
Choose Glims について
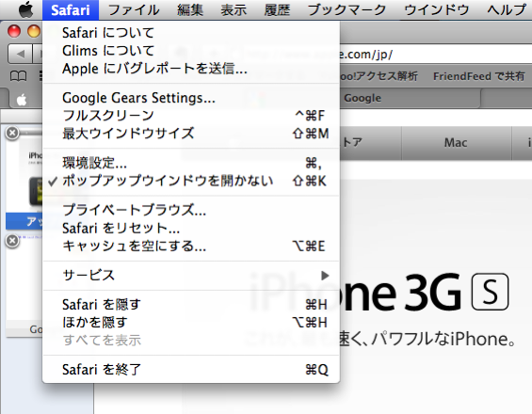191,51
